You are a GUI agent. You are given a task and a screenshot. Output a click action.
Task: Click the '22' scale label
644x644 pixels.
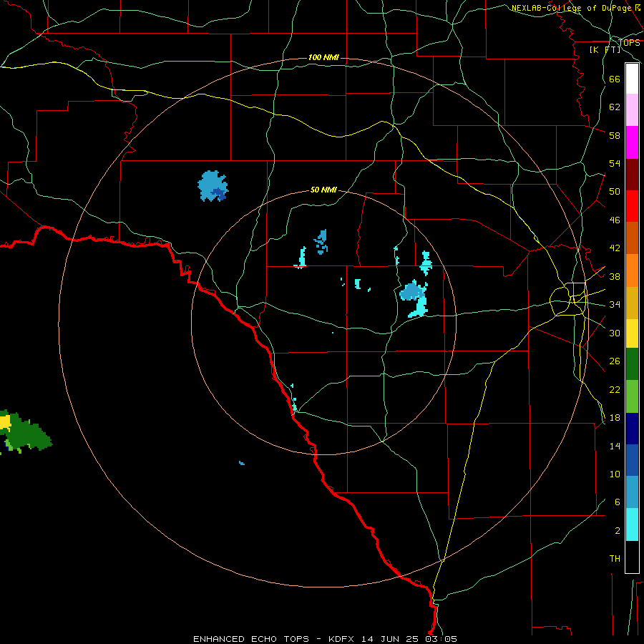[x=615, y=389]
